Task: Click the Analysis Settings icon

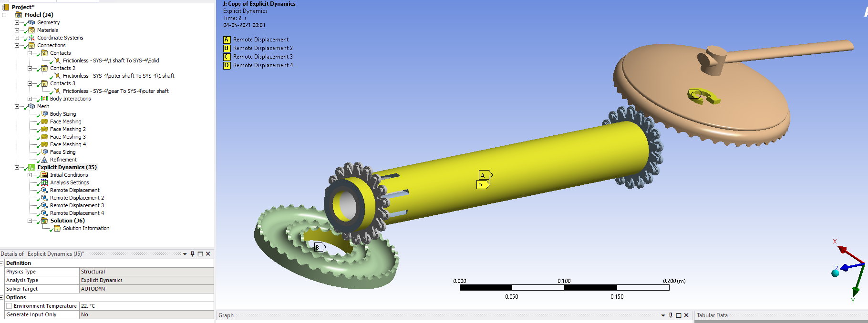Action: click(x=44, y=182)
